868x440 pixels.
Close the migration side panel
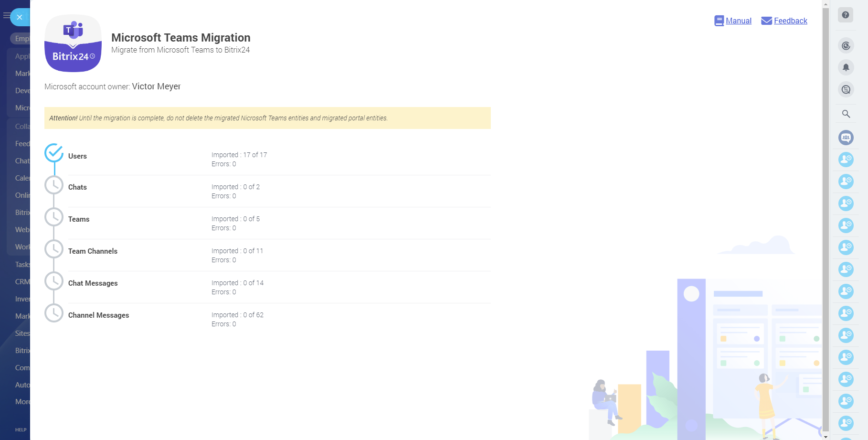(x=20, y=17)
